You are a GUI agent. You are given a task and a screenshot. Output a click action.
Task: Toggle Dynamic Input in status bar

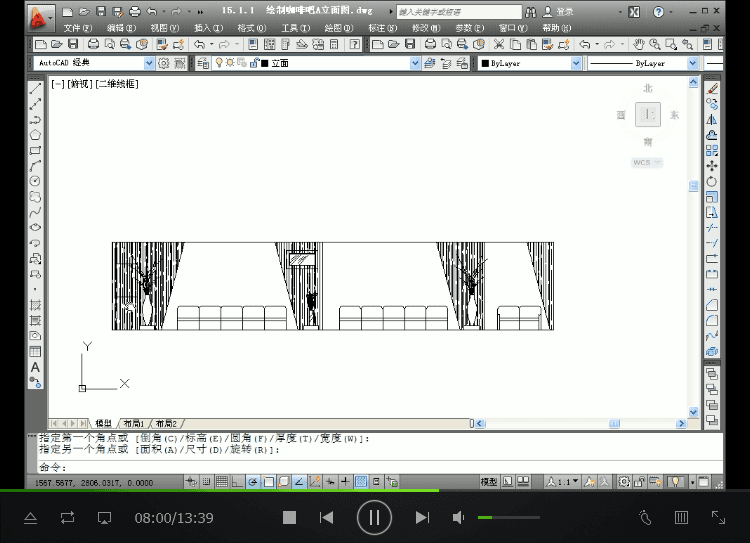[x=330, y=482]
